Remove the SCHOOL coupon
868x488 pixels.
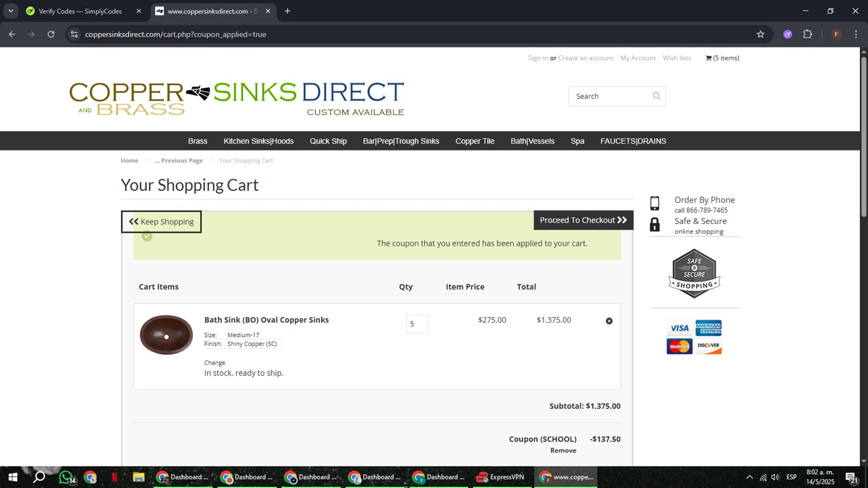click(563, 450)
